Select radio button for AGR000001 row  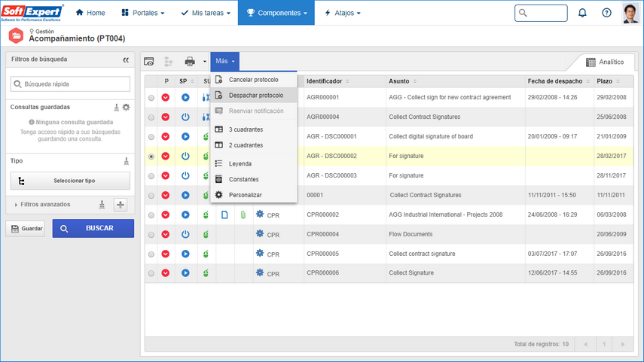[x=151, y=98]
